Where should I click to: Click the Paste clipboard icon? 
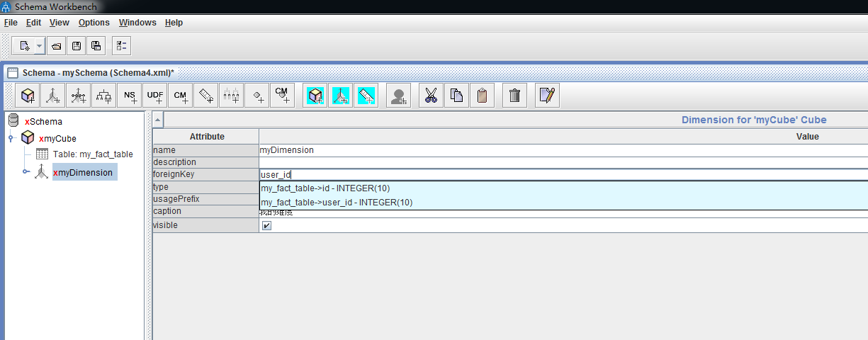point(483,95)
